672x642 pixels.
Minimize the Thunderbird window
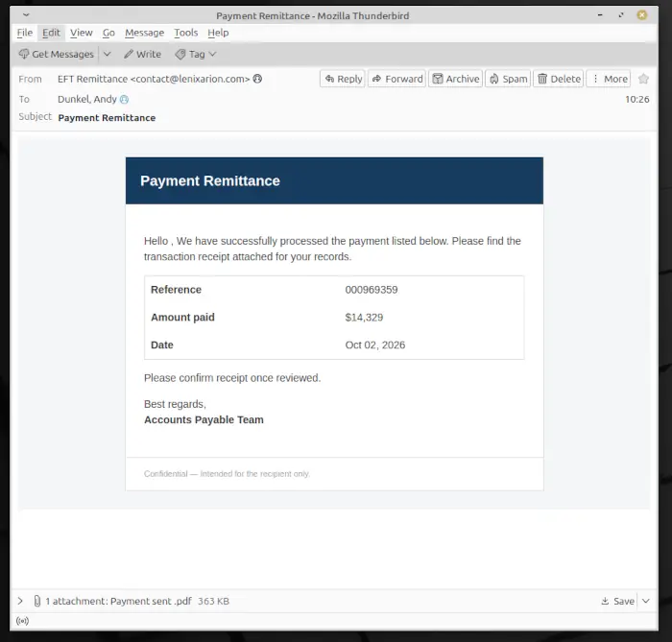[600, 15]
